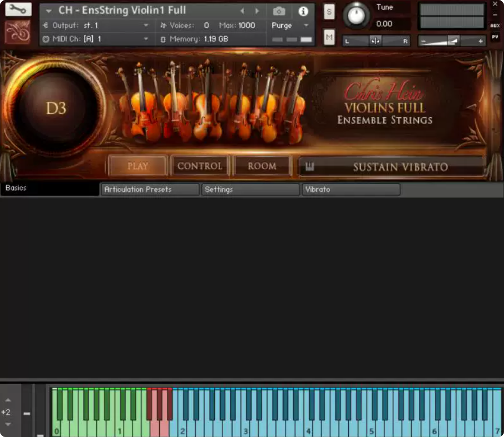
Task: Toggle the PV button
Action: point(495,37)
